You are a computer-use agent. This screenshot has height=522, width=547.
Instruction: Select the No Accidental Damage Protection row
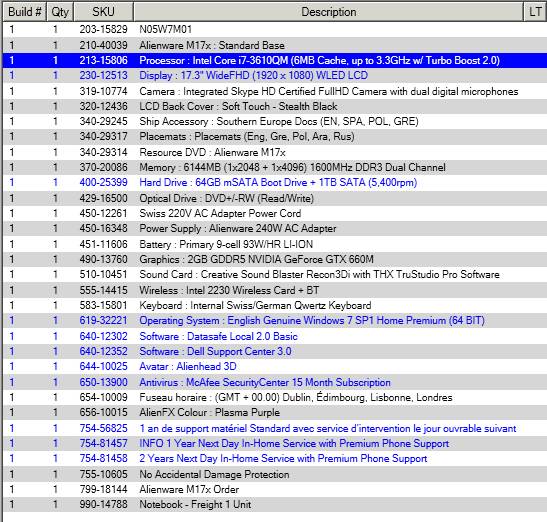click(x=275, y=474)
